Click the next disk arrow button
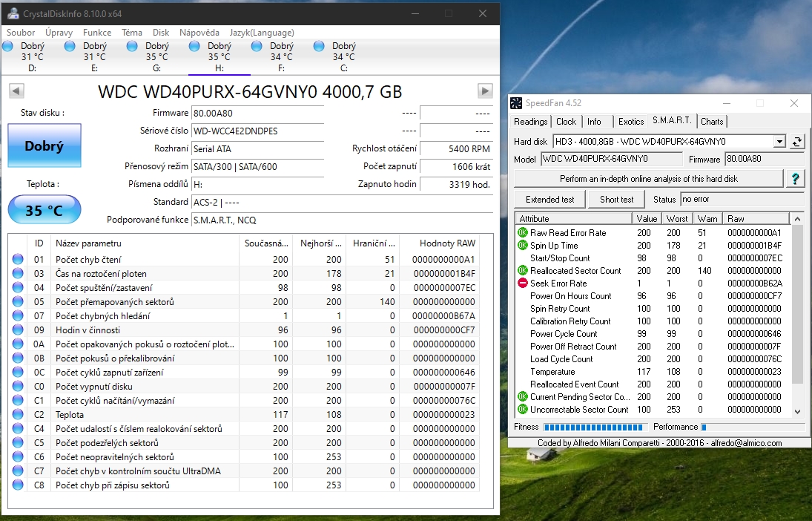 click(485, 91)
